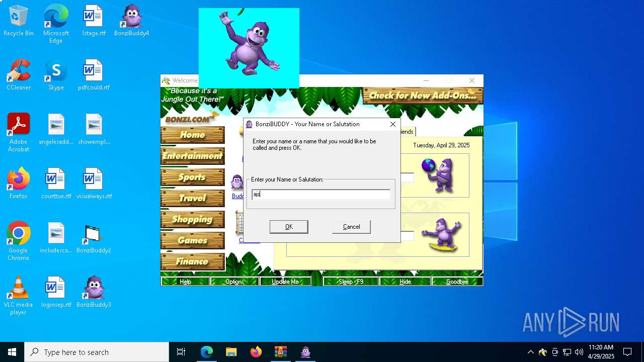Image resolution: width=644 pixels, height=362 pixels.
Task: Select the showempl image file
Action: (x=94, y=130)
